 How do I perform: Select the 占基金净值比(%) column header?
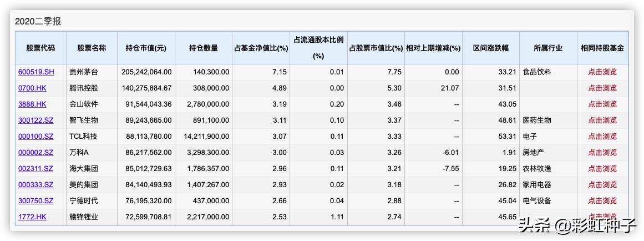point(261,48)
